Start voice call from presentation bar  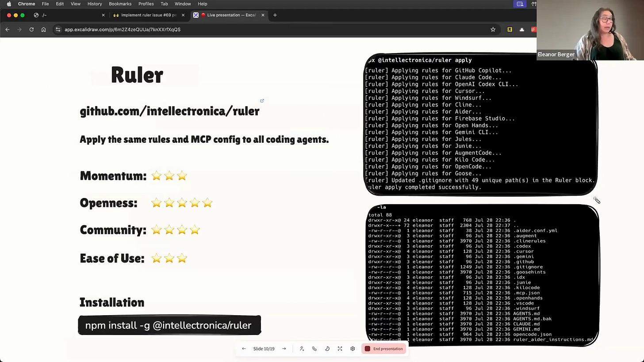tap(314, 349)
